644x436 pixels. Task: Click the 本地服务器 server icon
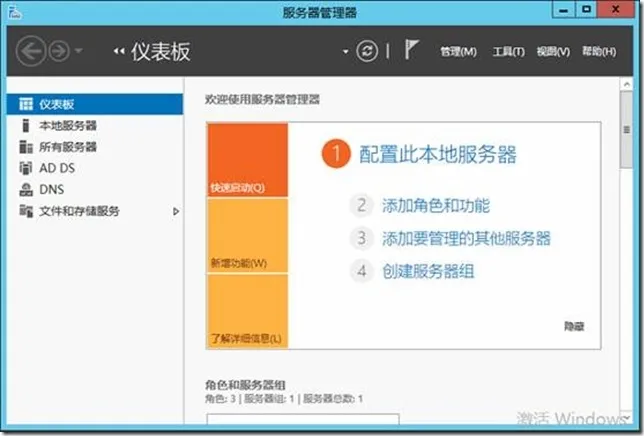26,126
